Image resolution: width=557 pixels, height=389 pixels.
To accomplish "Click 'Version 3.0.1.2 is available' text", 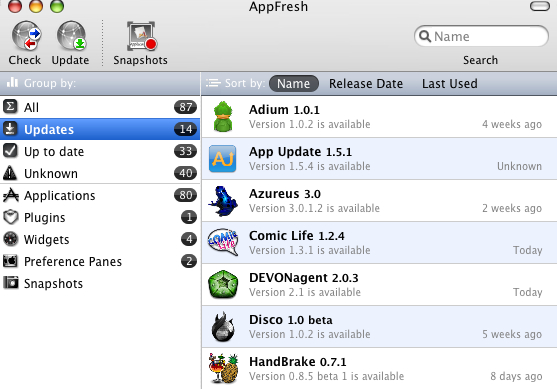I will 314,208.
